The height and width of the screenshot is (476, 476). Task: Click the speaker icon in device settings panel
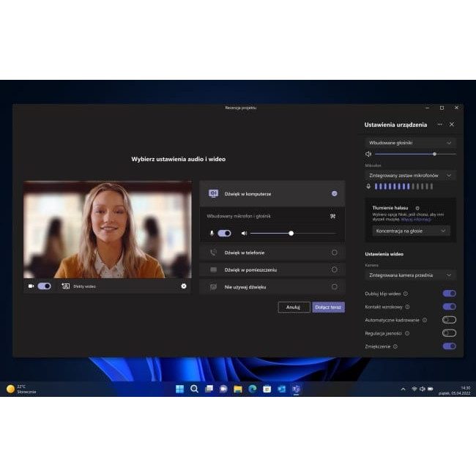[368, 155]
